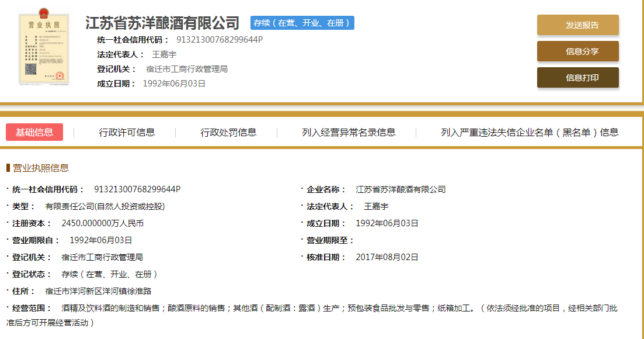644x339 pixels.
Task: Switch to the 行政许可信息 tab
Action: (x=127, y=132)
